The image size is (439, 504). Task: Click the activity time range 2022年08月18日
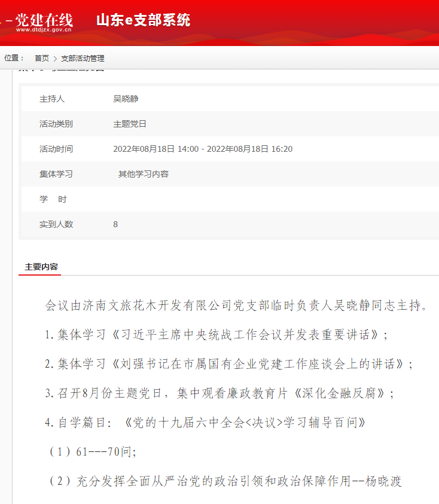[203, 149]
